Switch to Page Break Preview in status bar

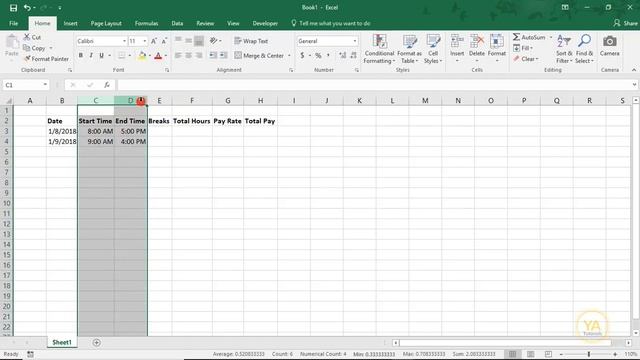click(x=548, y=354)
